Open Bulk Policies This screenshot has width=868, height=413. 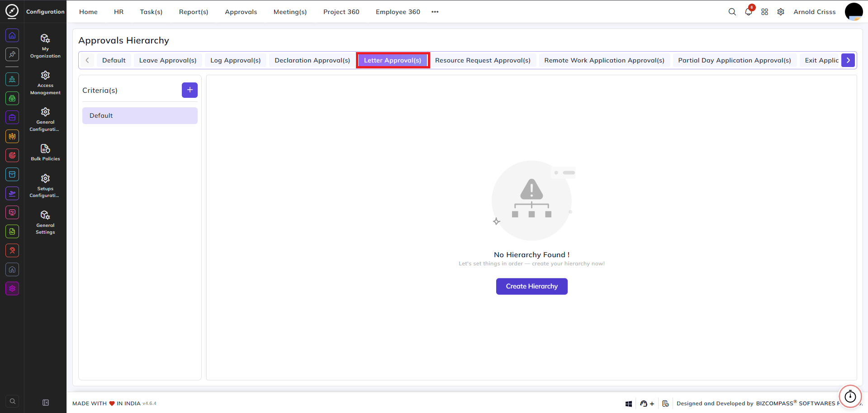(45, 153)
